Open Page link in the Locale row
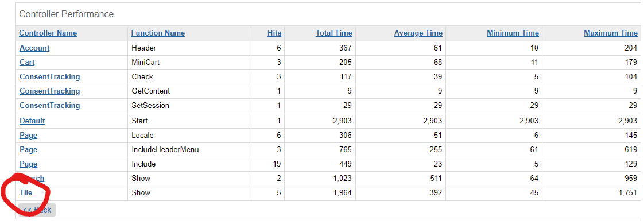Image resolution: width=644 pixels, height=224 pixels. 28,136
